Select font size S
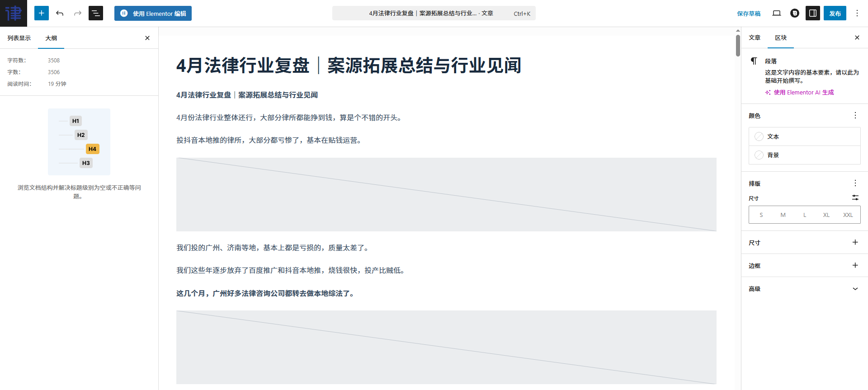The width and height of the screenshot is (868, 390). click(761, 215)
